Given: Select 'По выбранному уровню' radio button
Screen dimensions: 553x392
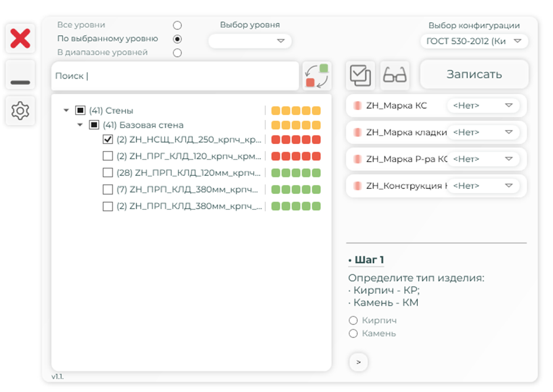Looking at the screenshot, I should pos(177,39).
